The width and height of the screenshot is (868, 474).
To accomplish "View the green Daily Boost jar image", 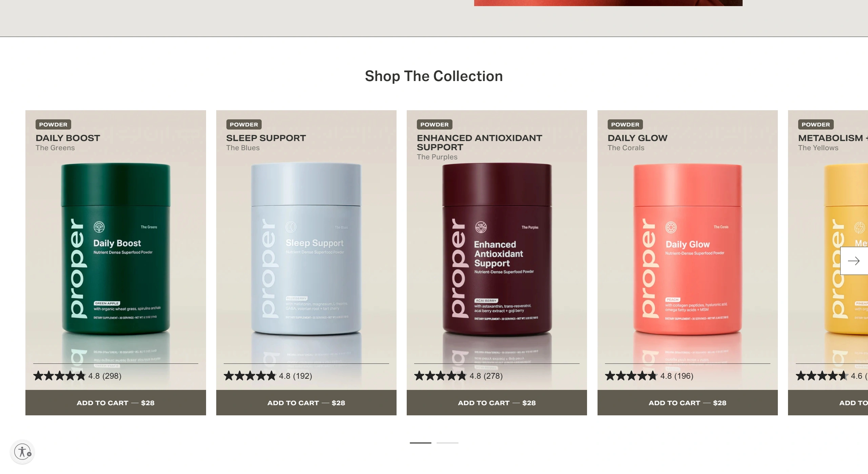I will (116, 249).
